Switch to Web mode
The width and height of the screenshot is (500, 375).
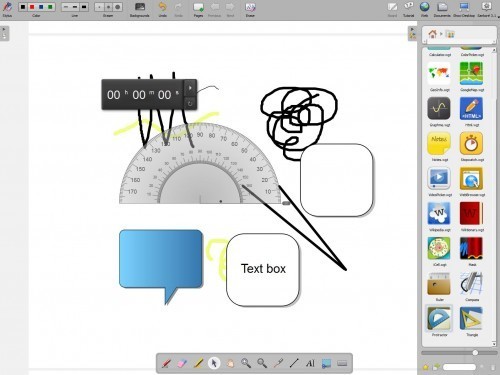pyautogui.click(x=424, y=9)
